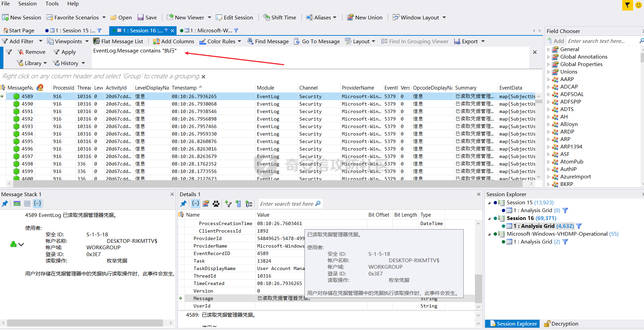Collapse the Session 15 tree node
Screen dimensions: 644x330
pos(490,203)
